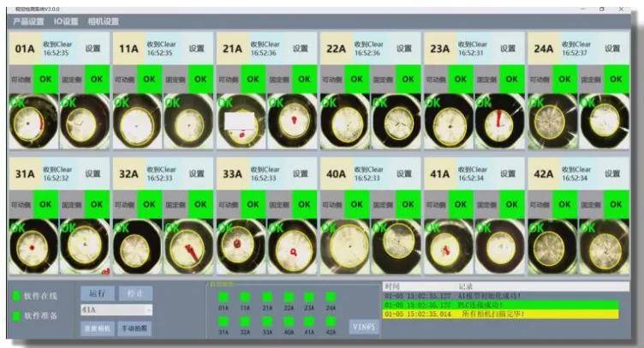Open the 相机设置 menu
Image resolution: width=644 pixels, height=348 pixels.
tap(103, 21)
